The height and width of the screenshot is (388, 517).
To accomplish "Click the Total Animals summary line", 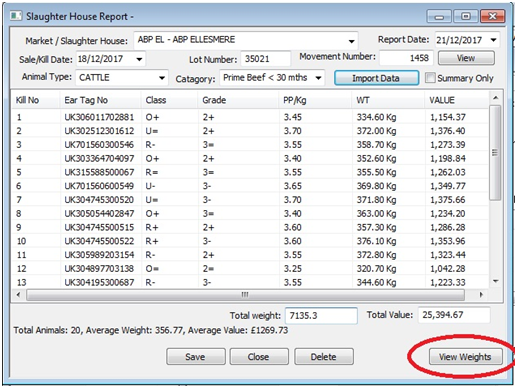I will pyautogui.click(x=151, y=330).
